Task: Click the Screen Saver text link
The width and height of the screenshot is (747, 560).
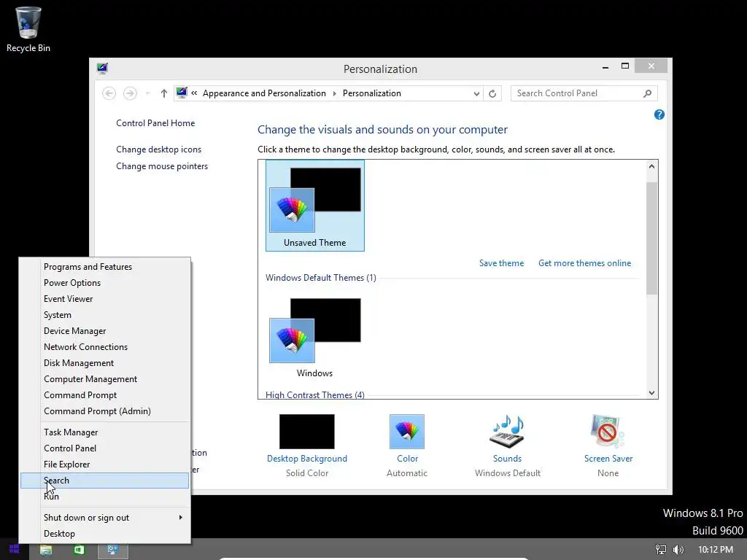Action: [608, 459]
